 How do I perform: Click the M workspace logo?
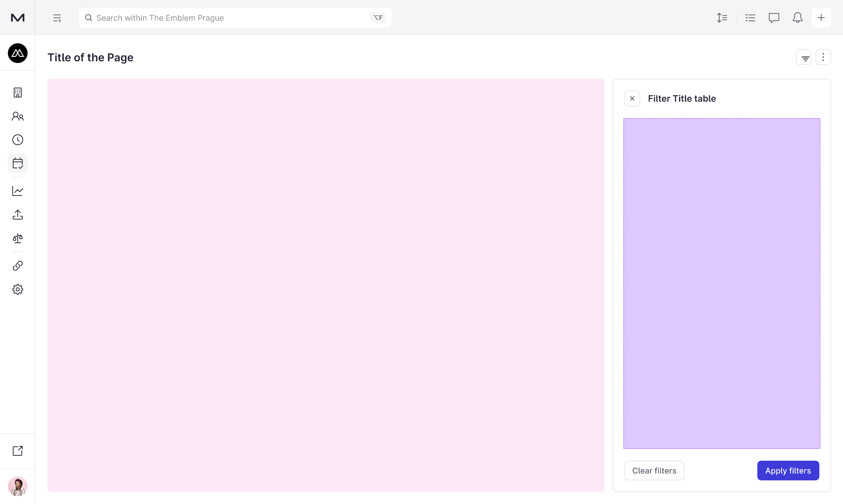17,17
